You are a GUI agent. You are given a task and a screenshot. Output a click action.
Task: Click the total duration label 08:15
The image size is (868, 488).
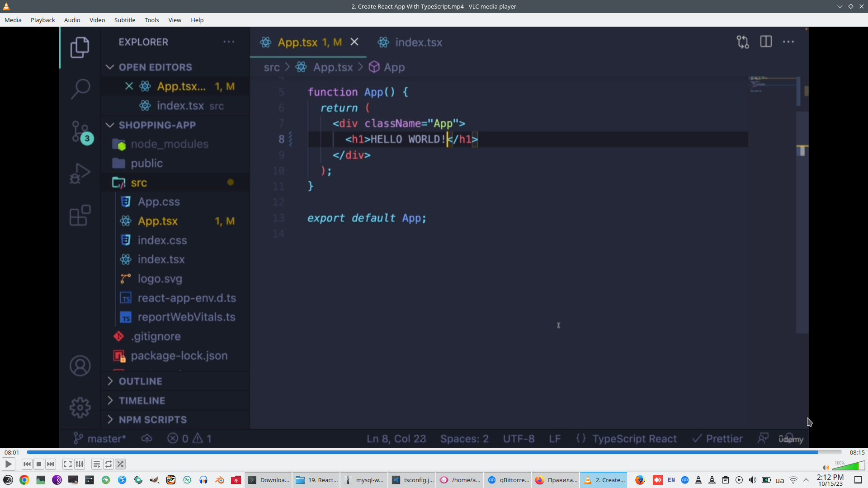(857, 452)
